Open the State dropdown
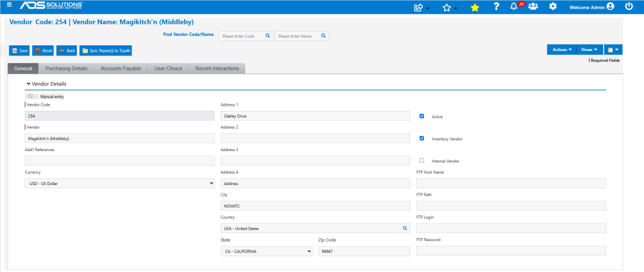Viewport: 644px width, 272px height. (267, 251)
